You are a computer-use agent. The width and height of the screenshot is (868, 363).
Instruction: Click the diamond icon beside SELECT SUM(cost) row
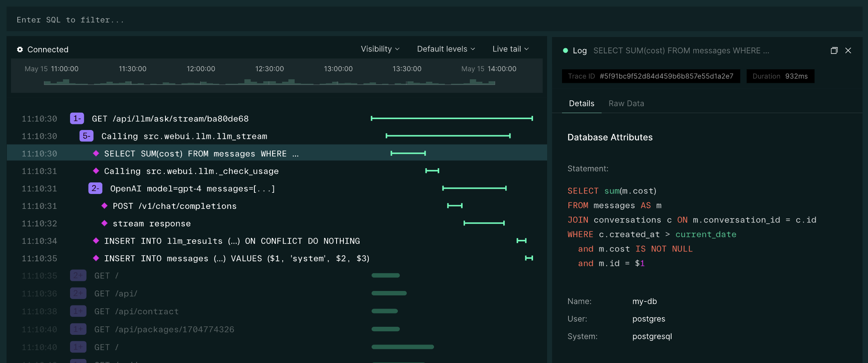pos(96,153)
